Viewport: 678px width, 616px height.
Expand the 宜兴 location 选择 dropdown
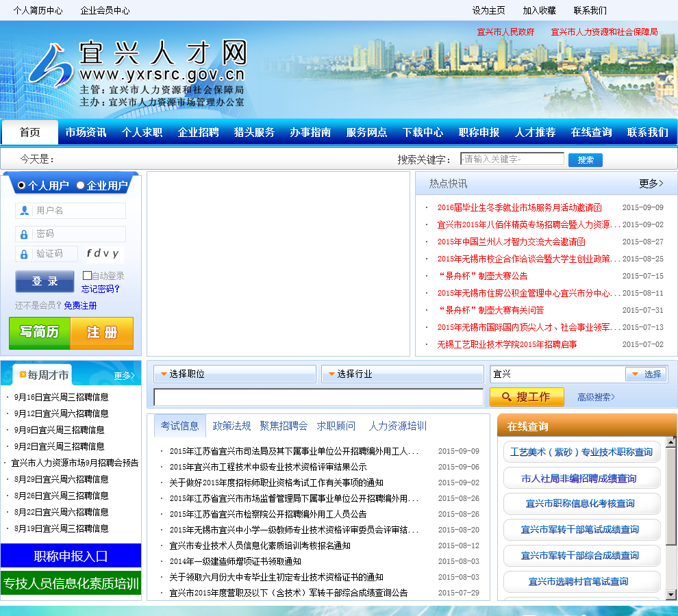coord(645,374)
